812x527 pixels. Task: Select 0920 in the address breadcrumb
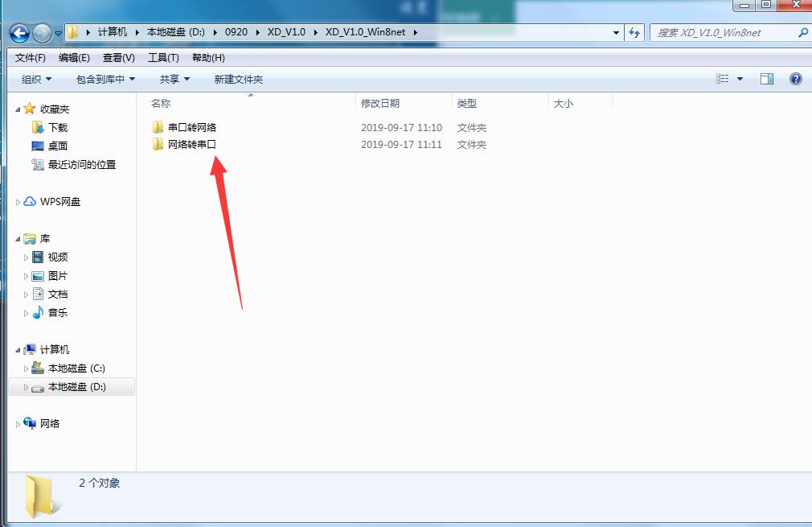point(236,32)
